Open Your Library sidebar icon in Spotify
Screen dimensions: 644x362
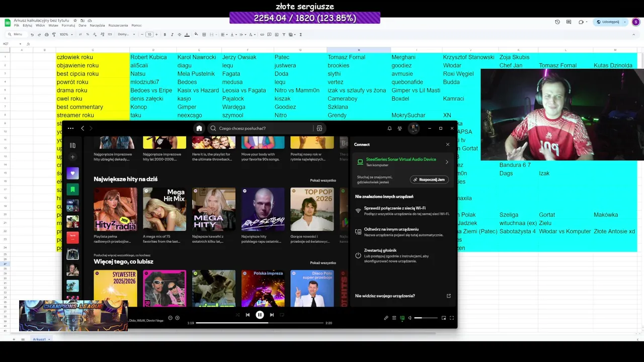point(72,145)
